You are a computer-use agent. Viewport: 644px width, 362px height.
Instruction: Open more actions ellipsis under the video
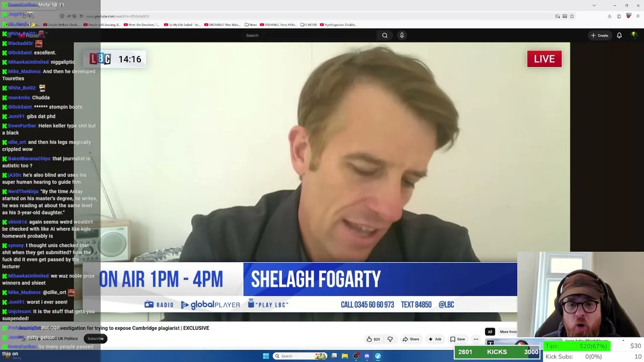(x=475, y=339)
